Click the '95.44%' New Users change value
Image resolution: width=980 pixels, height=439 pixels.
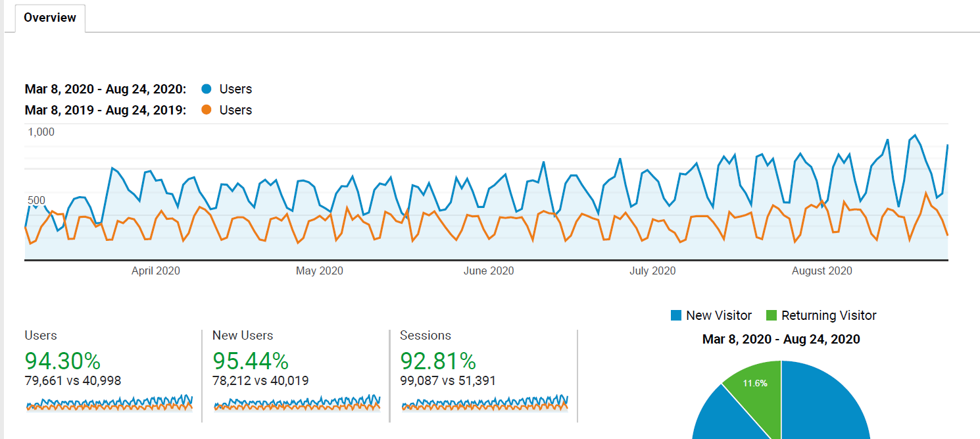point(251,361)
